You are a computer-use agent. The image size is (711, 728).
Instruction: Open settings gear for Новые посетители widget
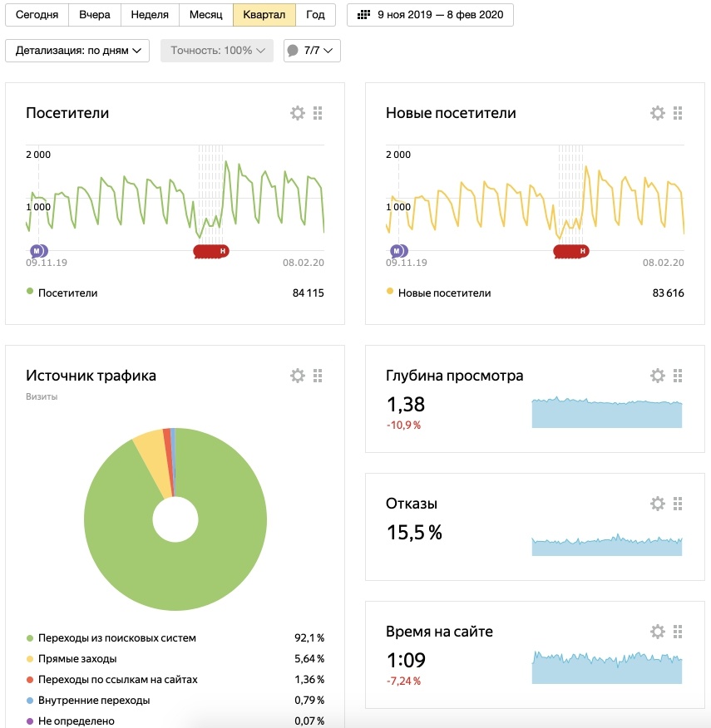(658, 113)
